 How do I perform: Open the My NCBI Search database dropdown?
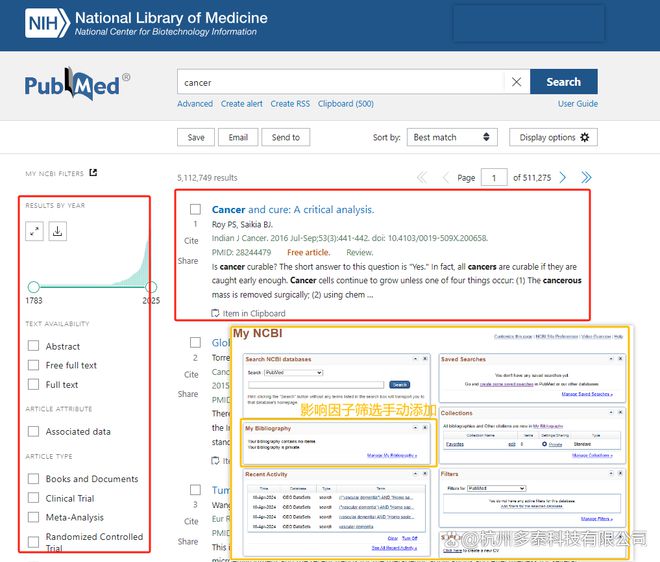(x=293, y=373)
